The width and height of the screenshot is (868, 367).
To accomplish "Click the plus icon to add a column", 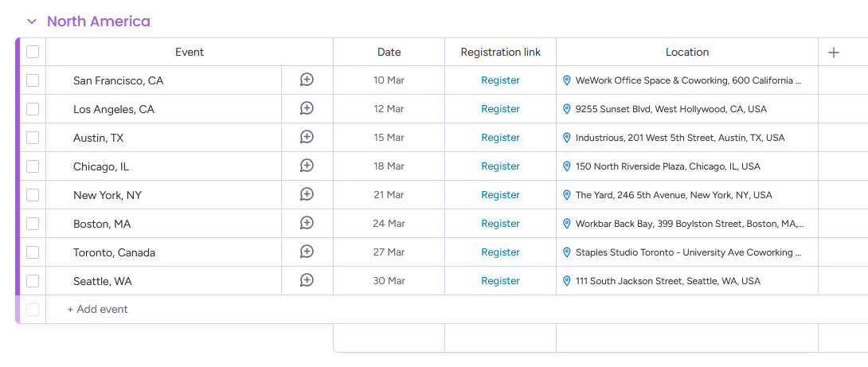I will pos(834,53).
